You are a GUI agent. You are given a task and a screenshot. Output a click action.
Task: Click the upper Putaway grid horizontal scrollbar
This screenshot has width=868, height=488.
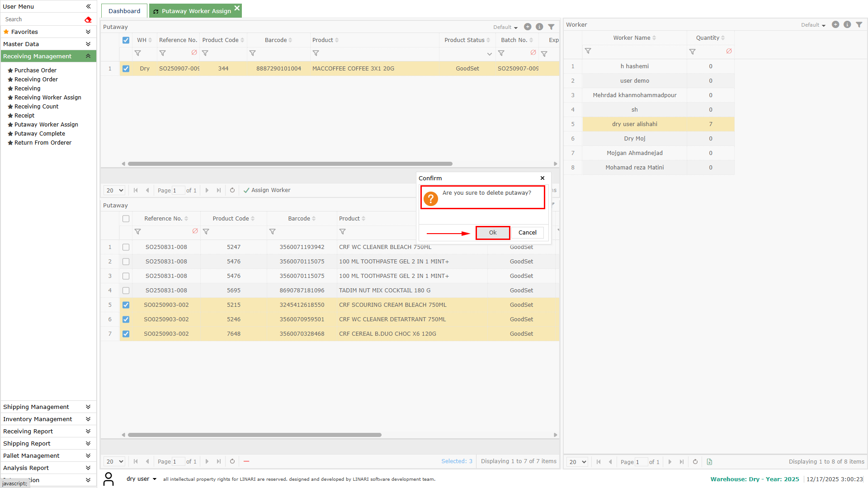tap(290, 164)
